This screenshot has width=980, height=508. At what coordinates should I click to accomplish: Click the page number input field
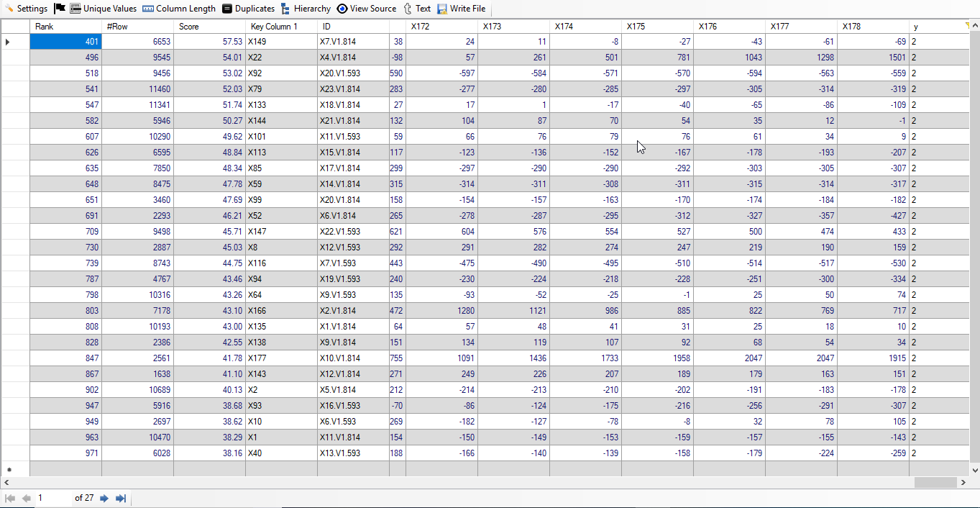53,498
